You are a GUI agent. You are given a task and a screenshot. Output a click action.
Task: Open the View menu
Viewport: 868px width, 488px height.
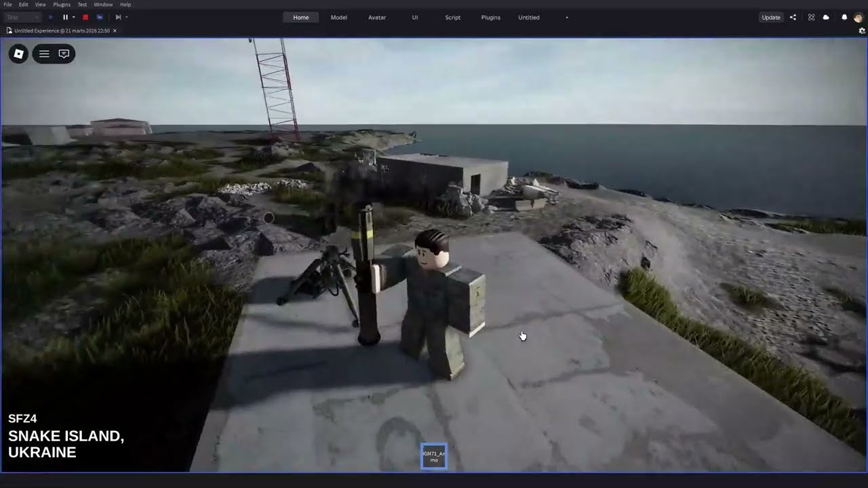(x=41, y=5)
